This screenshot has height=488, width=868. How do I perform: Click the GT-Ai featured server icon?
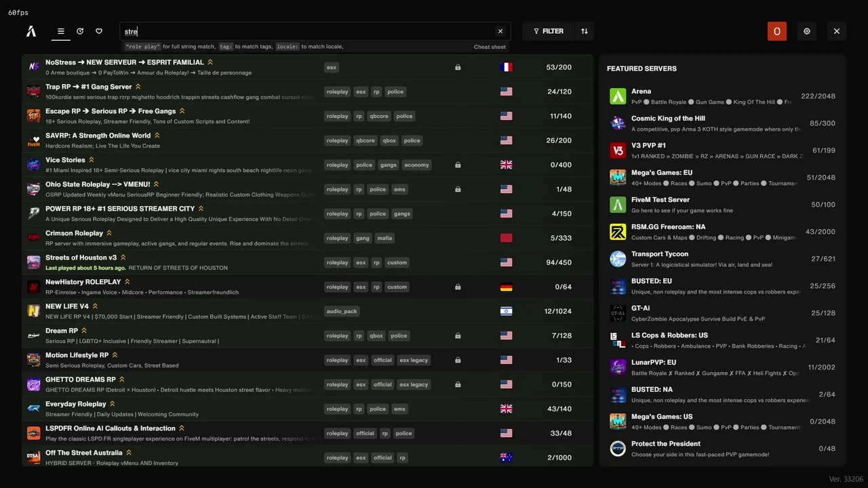pyautogui.click(x=618, y=313)
